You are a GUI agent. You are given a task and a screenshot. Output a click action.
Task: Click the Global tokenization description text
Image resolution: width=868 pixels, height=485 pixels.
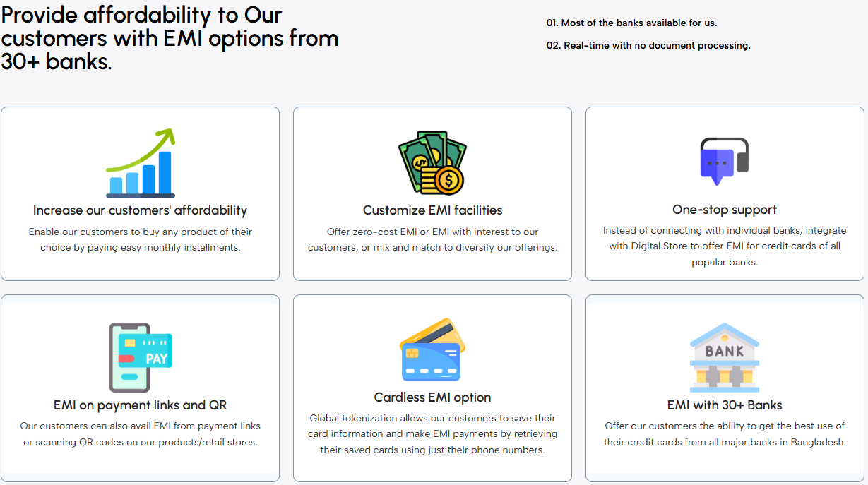click(433, 434)
